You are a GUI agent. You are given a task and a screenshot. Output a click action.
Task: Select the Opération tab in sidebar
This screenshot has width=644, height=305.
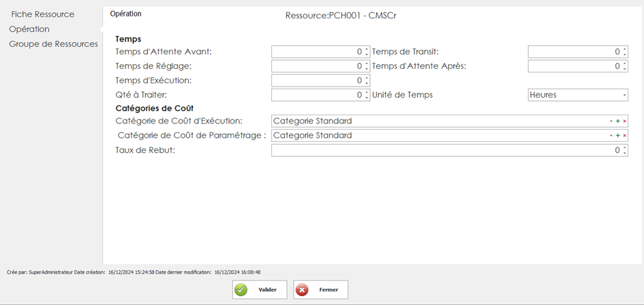pos(29,29)
